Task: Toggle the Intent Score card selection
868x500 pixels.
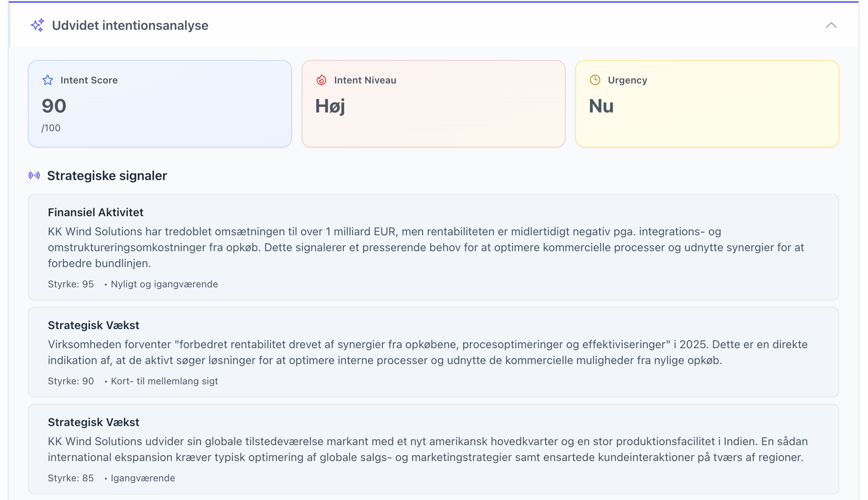Action: [x=159, y=104]
